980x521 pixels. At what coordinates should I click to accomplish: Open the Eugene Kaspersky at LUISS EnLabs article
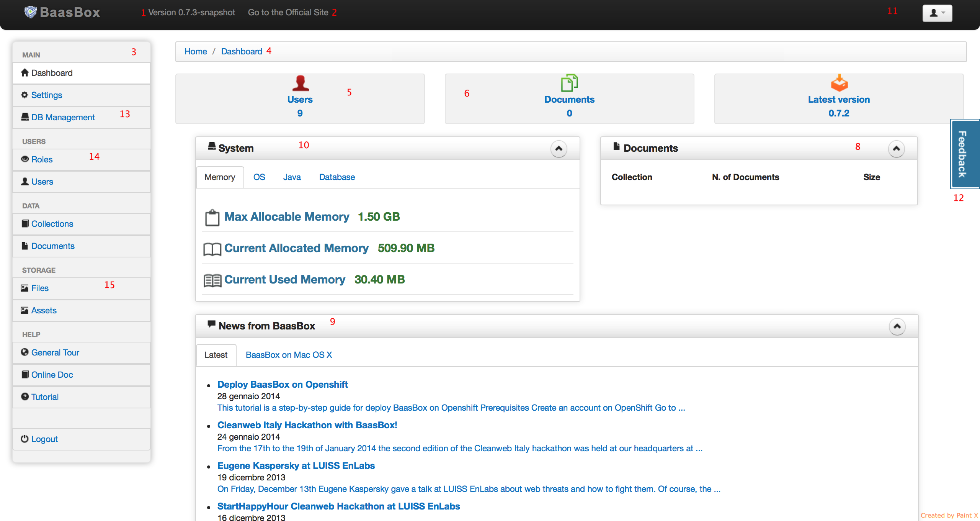tap(296, 465)
